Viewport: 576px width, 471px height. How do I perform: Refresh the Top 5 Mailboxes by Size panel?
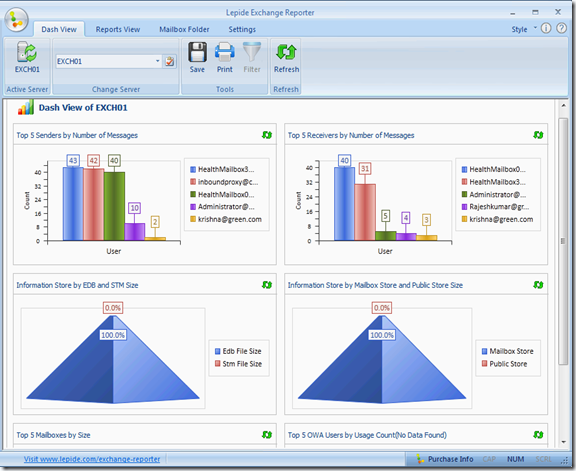267,435
